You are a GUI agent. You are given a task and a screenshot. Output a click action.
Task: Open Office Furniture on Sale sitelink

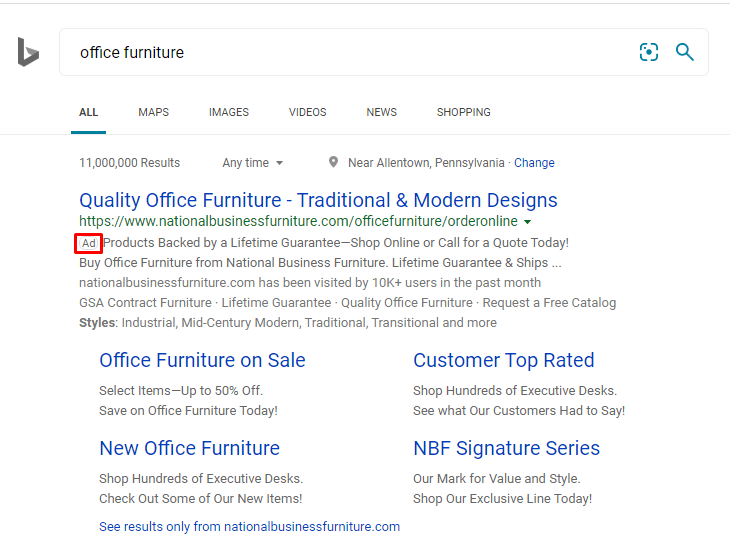tap(202, 360)
